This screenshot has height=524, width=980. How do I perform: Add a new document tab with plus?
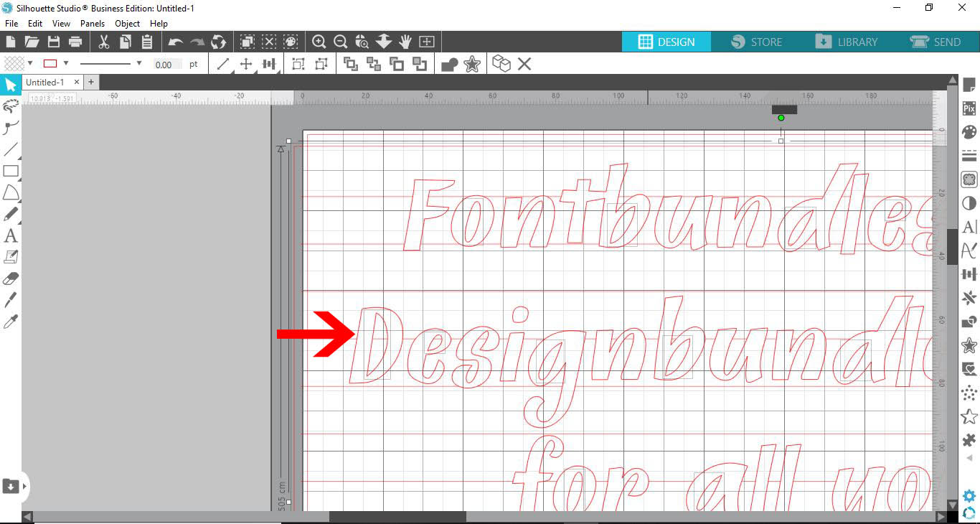pyautogui.click(x=91, y=83)
